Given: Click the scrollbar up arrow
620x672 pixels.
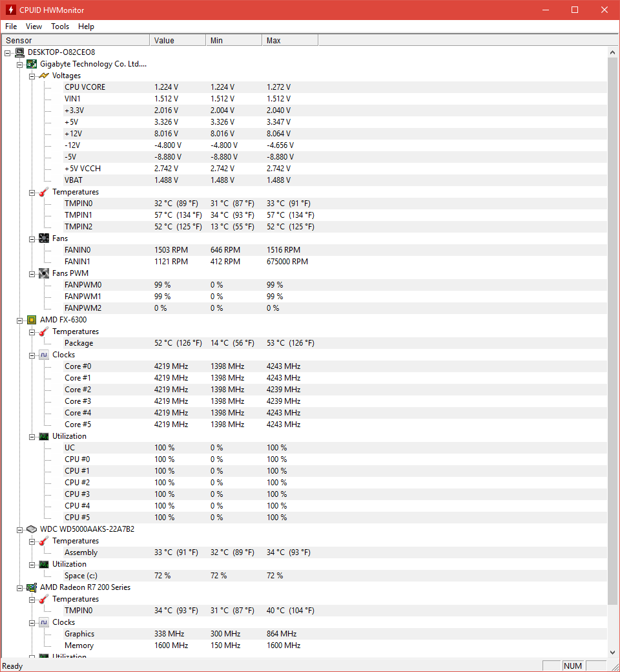Looking at the screenshot, I should (x=612, y=52).
